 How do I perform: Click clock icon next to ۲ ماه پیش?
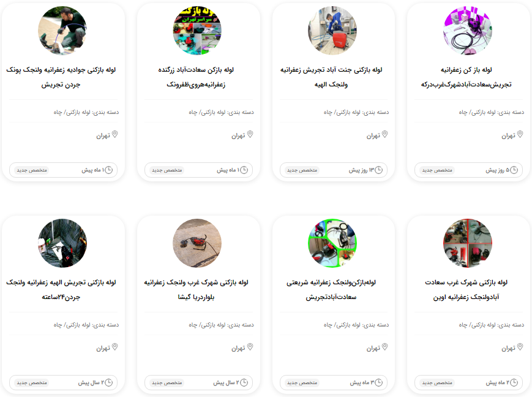[514, 382]
